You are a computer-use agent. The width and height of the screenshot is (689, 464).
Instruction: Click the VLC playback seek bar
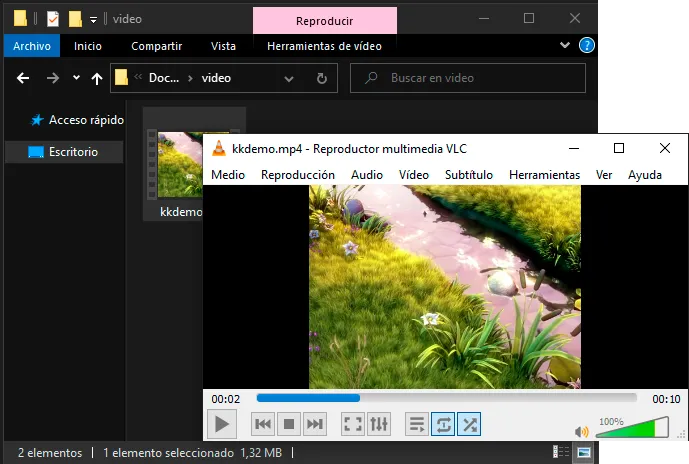(x=446, y=398)
